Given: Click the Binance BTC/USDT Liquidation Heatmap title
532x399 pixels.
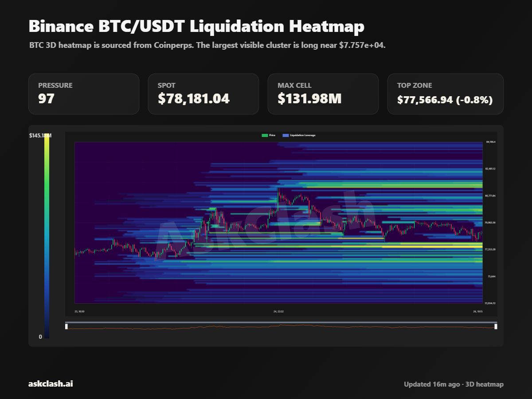Looking at the screenshot, I should [196, 26].
